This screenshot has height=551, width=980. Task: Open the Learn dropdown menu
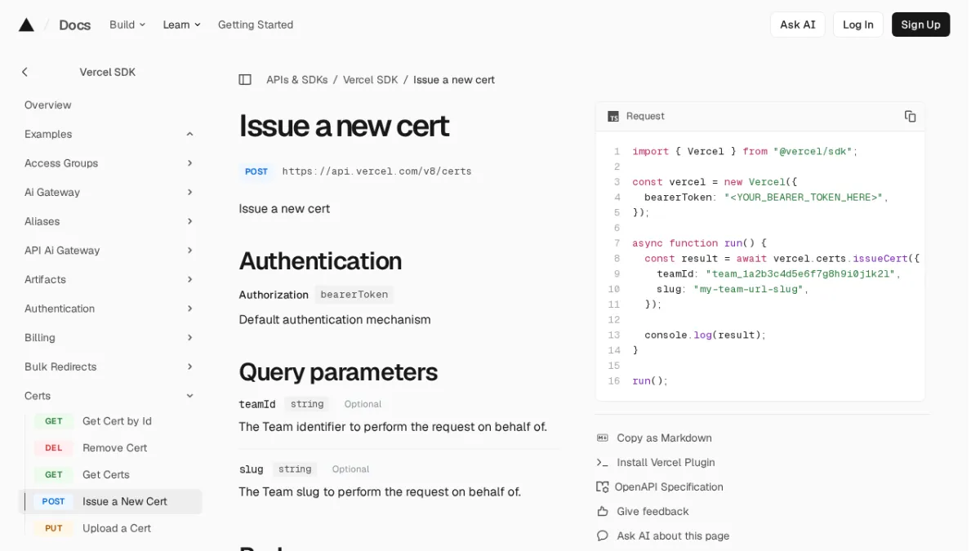(x=181, y=24)
